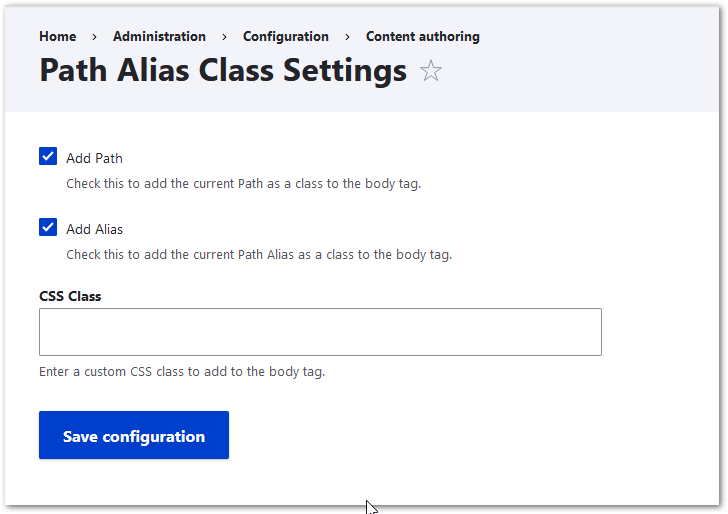
Task: Click the chevron before Content authoring
Action: point(347,37)
